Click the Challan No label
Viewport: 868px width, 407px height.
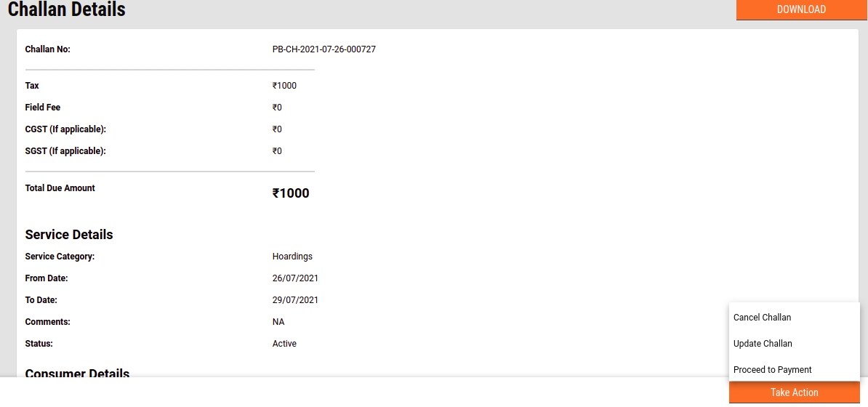pos(47,49)
